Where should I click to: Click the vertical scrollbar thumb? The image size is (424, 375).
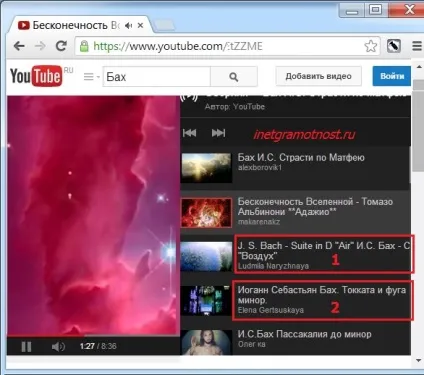tap(418, 126)
